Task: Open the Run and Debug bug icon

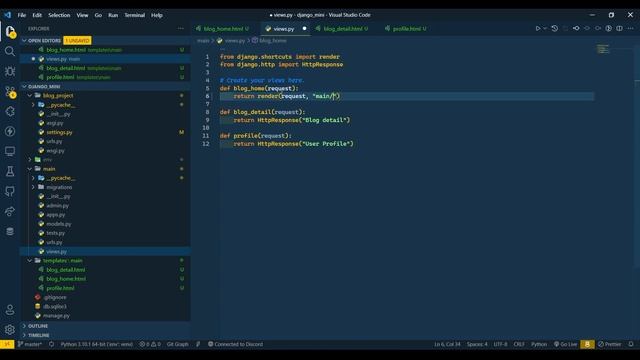Action: [x=10, y=71]
